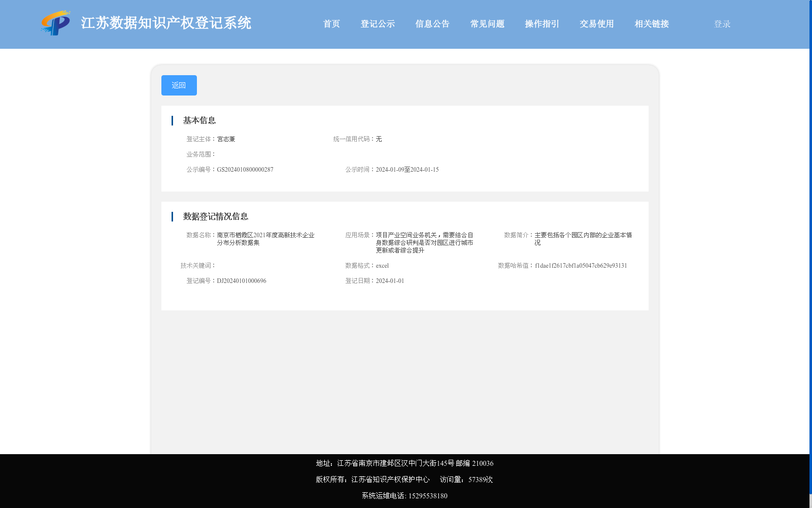The height and width of the screenshot is (508, 812).
Task: Select the data name 南京市栖霞区2021年度高新技术企业
Action: (x=266, y=235)
